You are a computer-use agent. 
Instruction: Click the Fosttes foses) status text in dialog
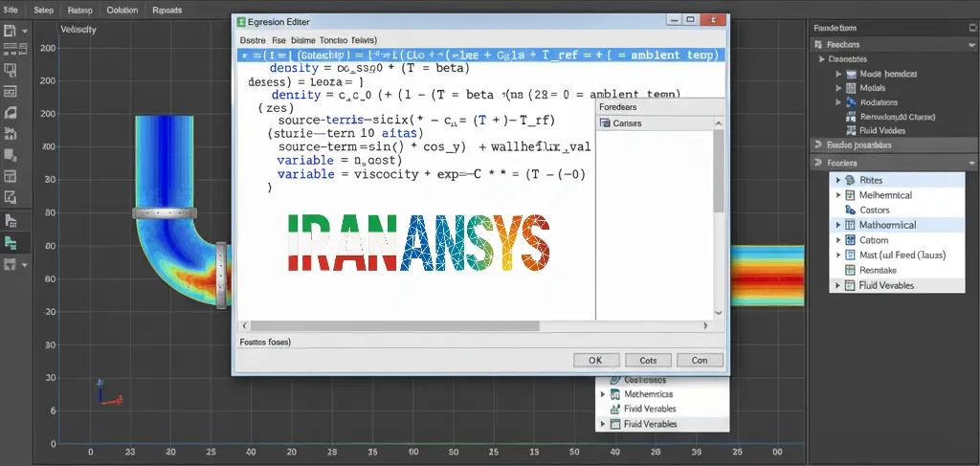[266, 343]
